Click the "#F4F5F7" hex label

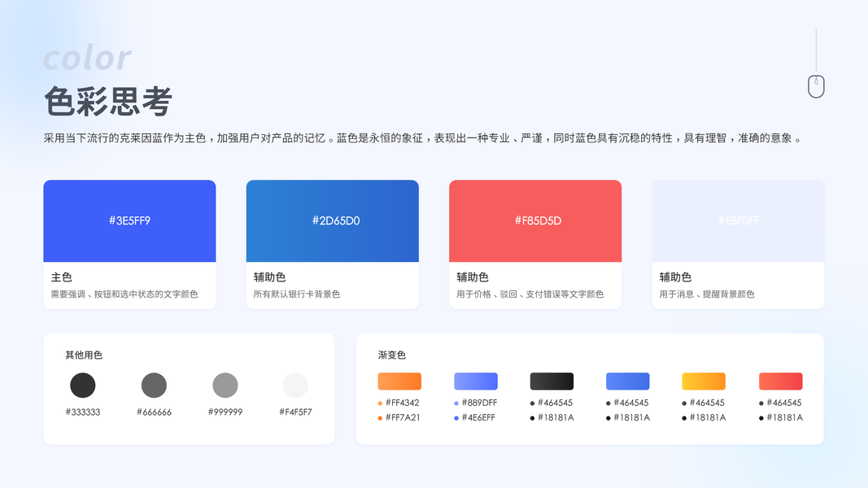[x=295, y=412]
